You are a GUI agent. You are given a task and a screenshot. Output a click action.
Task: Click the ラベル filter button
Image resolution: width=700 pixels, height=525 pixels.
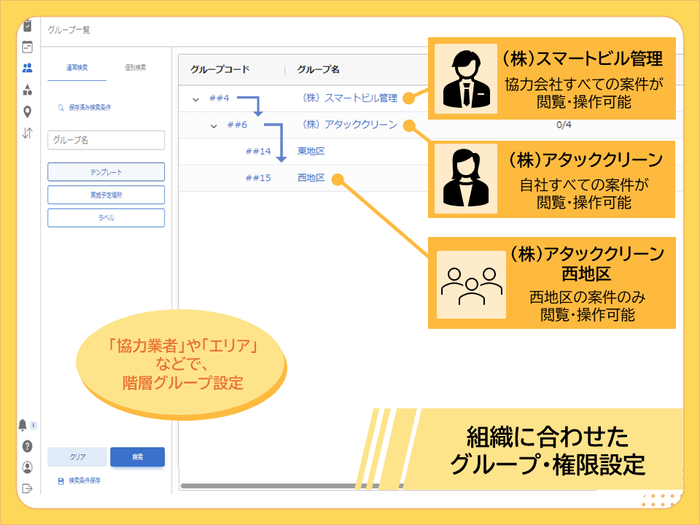tap(106, 217)
